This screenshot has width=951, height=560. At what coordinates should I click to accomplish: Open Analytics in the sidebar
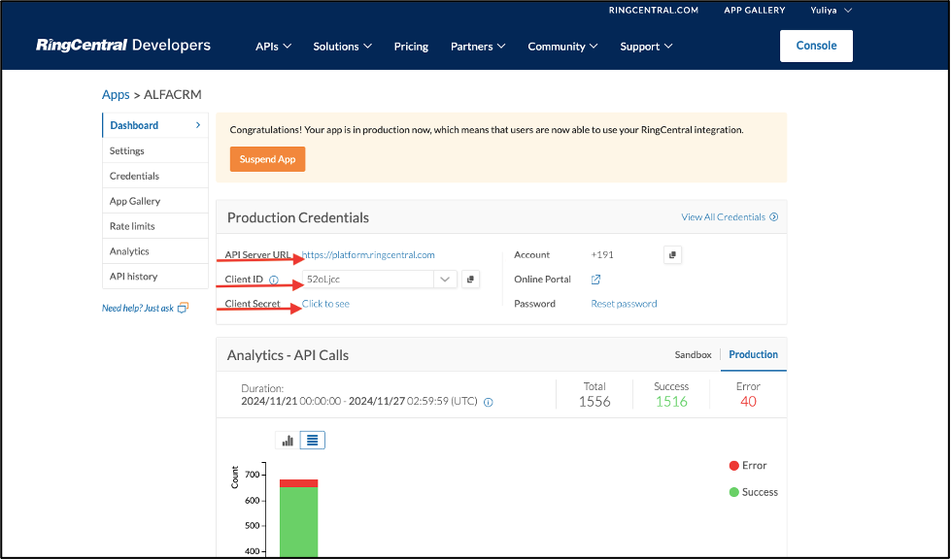click(155, 251)
